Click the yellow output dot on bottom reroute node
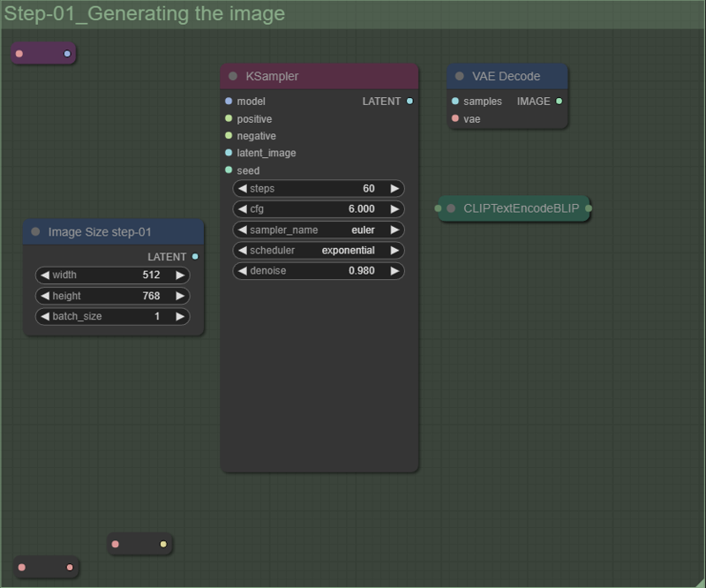The image size is (706, 588). pyautogui.click(x=163, y=544)
